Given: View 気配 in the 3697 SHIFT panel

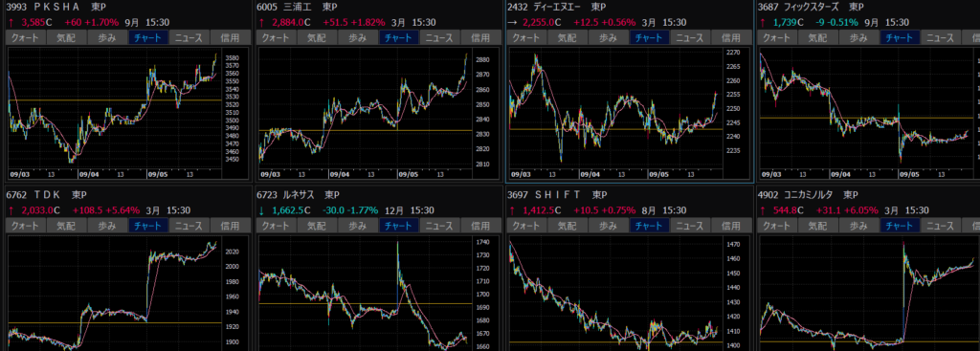Looking at the screenshot, I should [x=568, y=226].
